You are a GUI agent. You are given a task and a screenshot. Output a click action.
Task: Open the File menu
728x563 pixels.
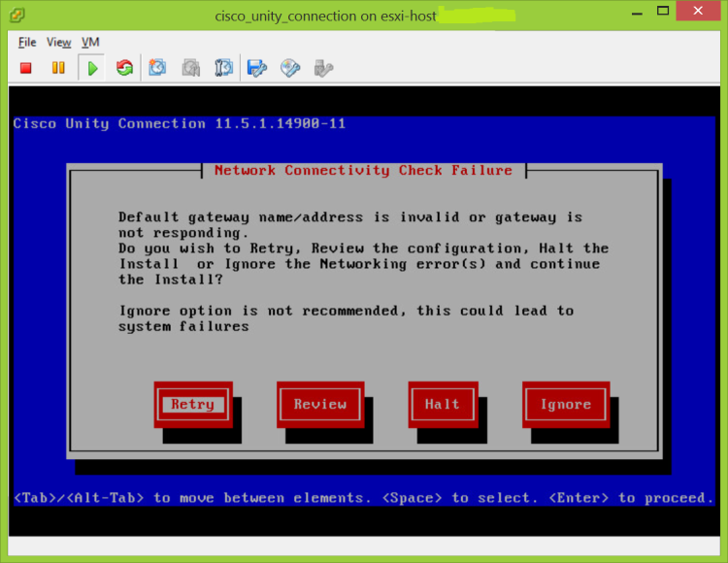(27, 43)
